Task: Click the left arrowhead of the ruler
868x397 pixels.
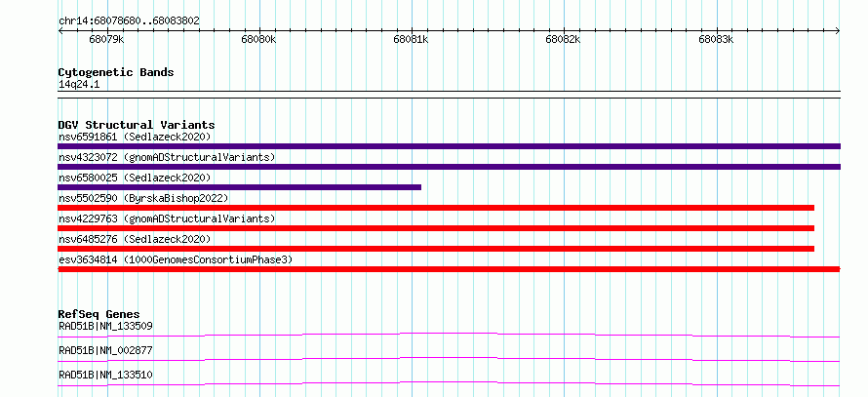Action: point(60,31)
